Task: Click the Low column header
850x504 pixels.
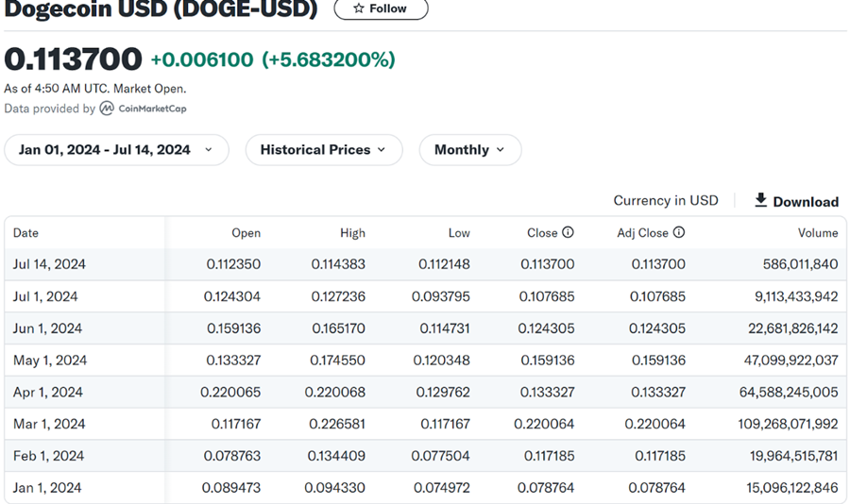Action: [x=459, y=233]
